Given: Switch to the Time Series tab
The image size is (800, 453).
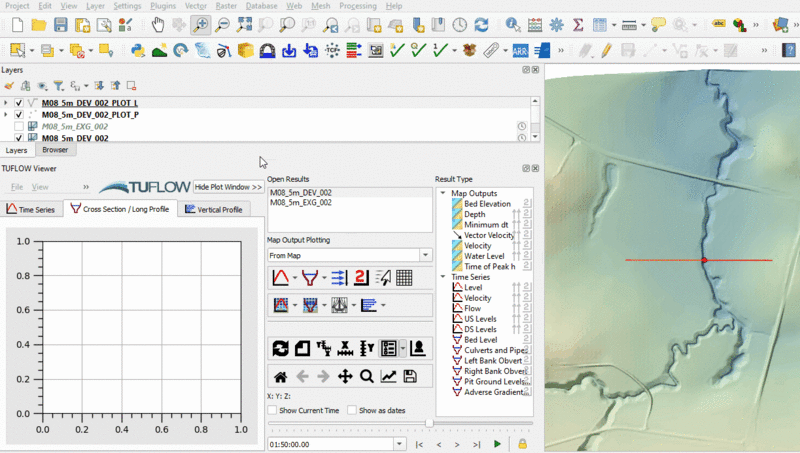Looking at the screenshot, I should click(31, 209).
